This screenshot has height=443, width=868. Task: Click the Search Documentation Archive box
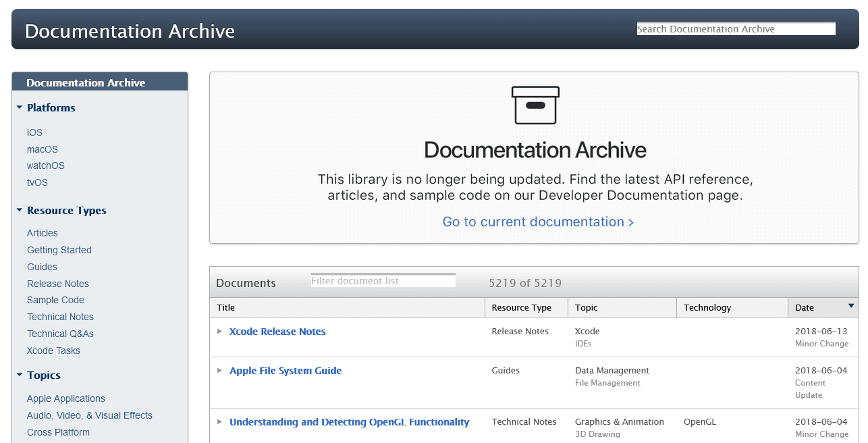(x=735, y=28)
